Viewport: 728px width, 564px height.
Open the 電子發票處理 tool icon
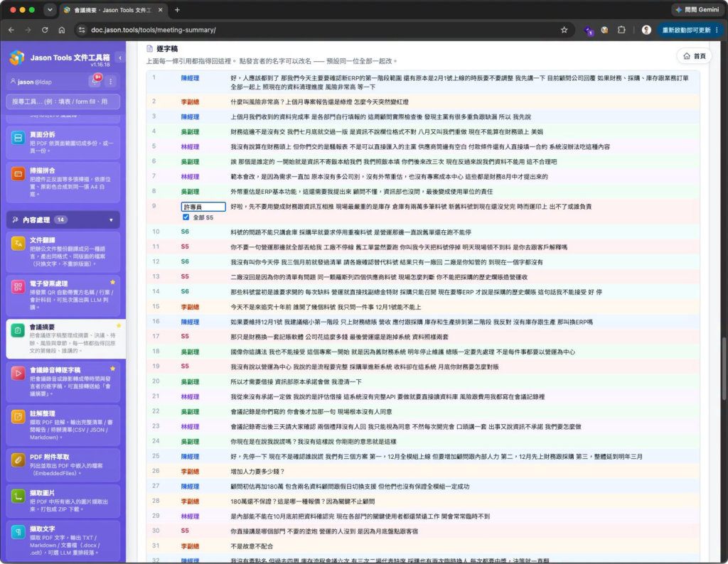coord(18,287)
